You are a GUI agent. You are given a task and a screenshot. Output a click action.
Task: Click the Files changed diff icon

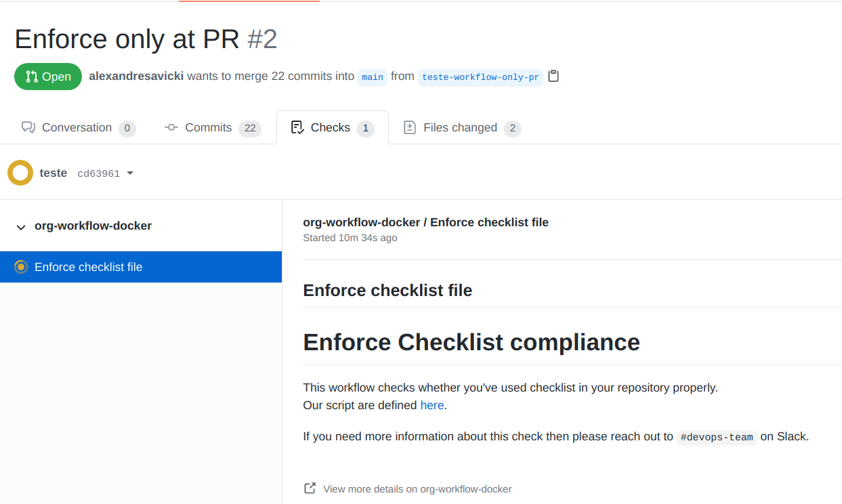[x=409, y=127]
